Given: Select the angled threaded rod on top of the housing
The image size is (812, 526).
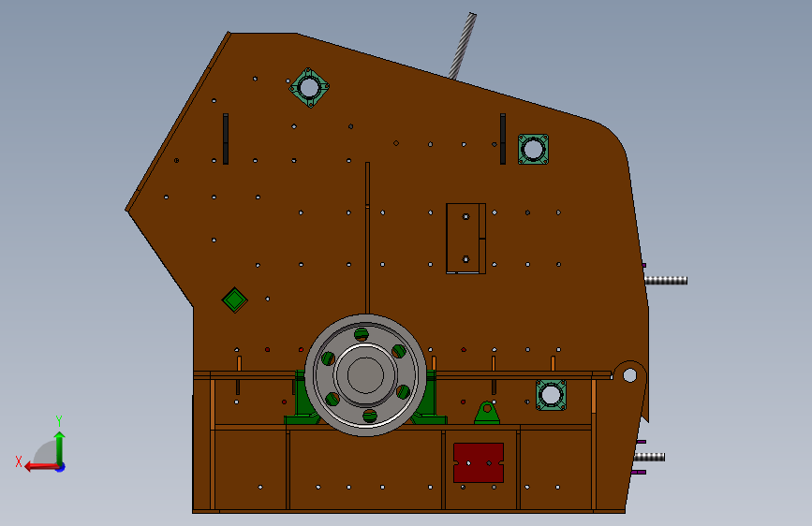Looking at the screenshot, I should 462,46.
